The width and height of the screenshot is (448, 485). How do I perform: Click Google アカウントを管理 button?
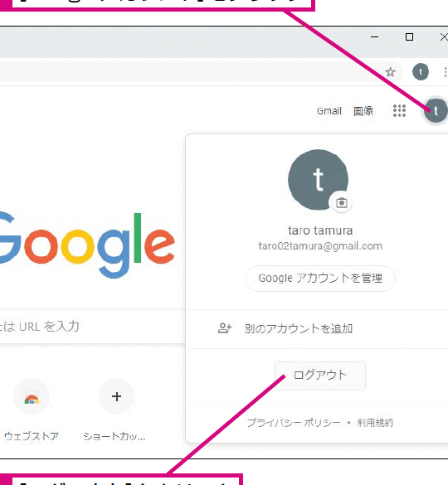click(320, 278)
